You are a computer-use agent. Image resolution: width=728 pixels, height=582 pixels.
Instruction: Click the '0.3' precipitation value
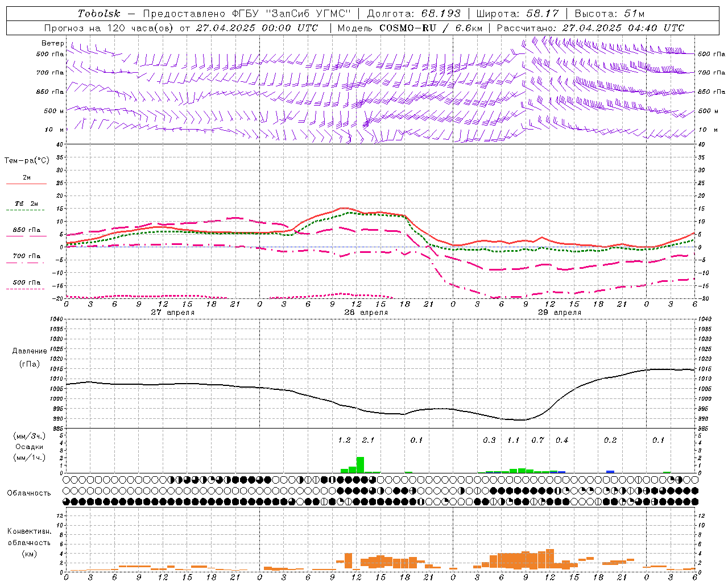(x=489, y=440)
